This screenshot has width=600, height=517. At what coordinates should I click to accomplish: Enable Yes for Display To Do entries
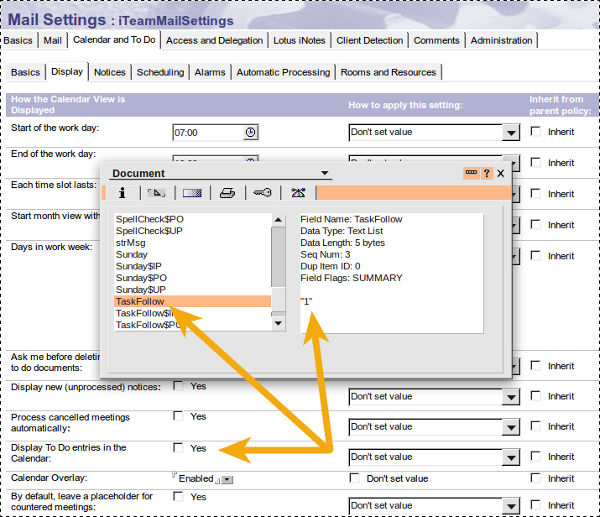[178, 447]
